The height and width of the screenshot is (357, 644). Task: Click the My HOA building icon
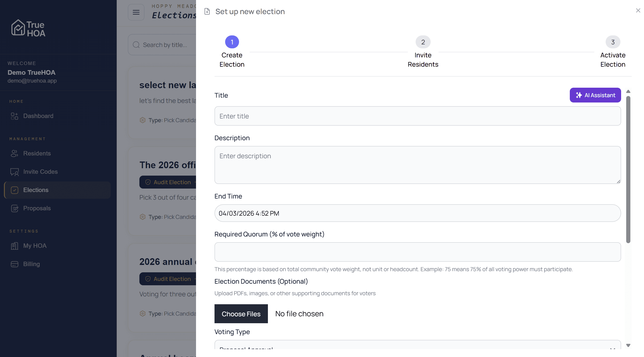[x=15, y=246]
